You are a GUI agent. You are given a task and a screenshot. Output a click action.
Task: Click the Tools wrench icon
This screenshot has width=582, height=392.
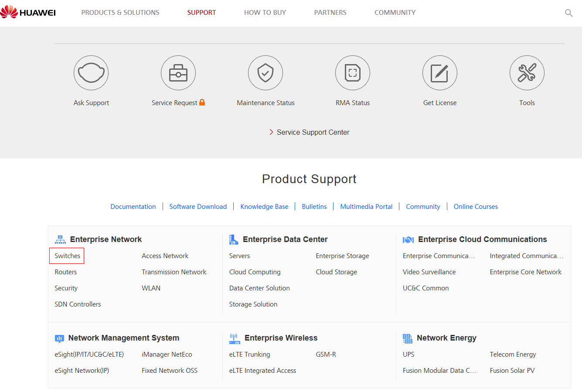(527, 73)
